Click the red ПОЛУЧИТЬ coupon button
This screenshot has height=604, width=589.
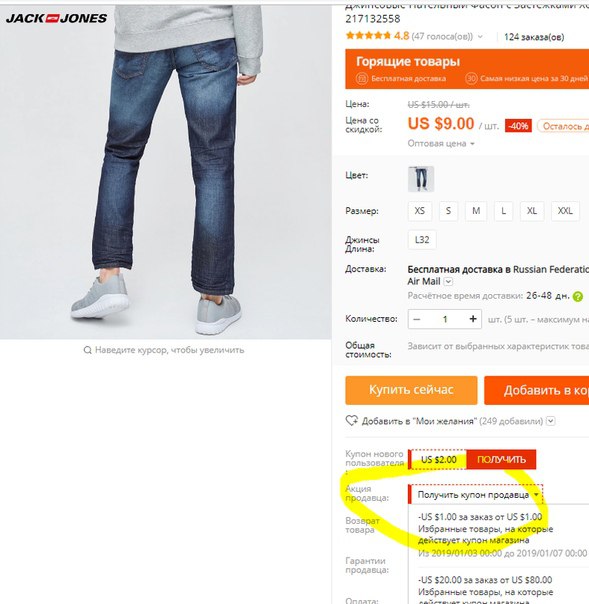(x=501, y=460)
